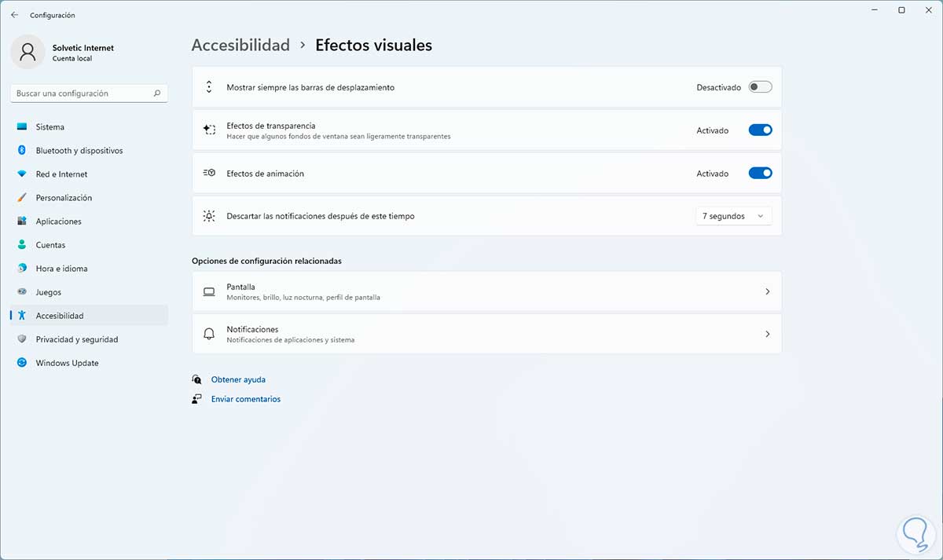Image resolution: width=943 pixels, height=560 pixels.
Task: Click the back arrow icon in title bar
Action: 14,15
